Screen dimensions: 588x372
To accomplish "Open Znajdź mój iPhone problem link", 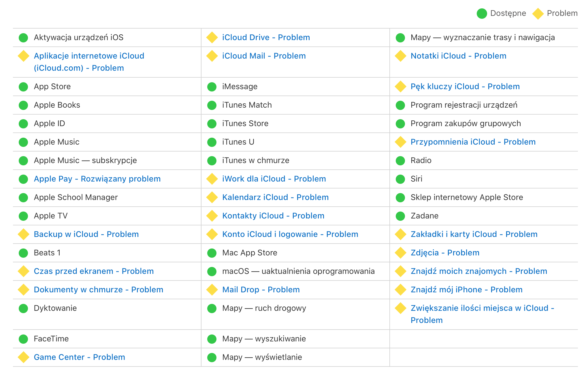I will (x=466, y=290).
